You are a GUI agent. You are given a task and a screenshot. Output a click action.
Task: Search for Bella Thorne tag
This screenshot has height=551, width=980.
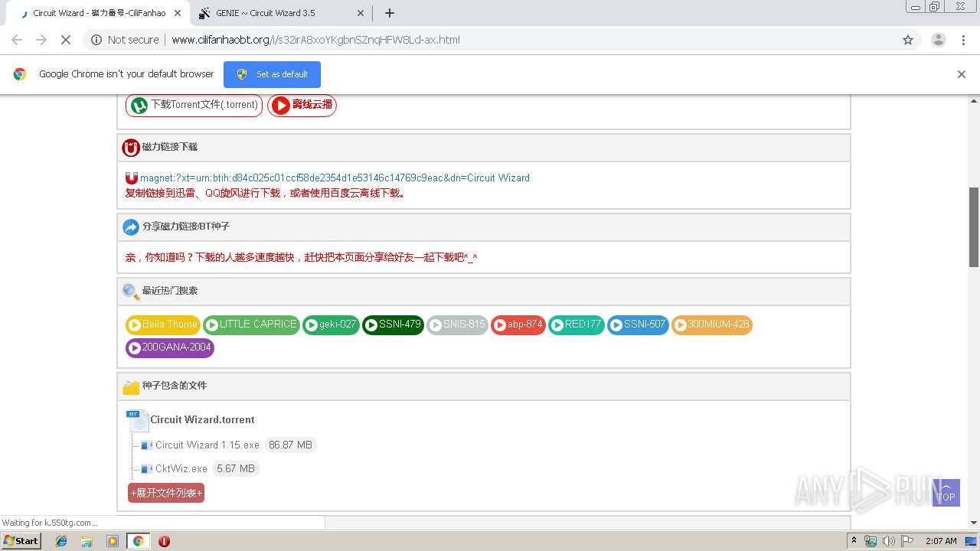click(162, 324)
